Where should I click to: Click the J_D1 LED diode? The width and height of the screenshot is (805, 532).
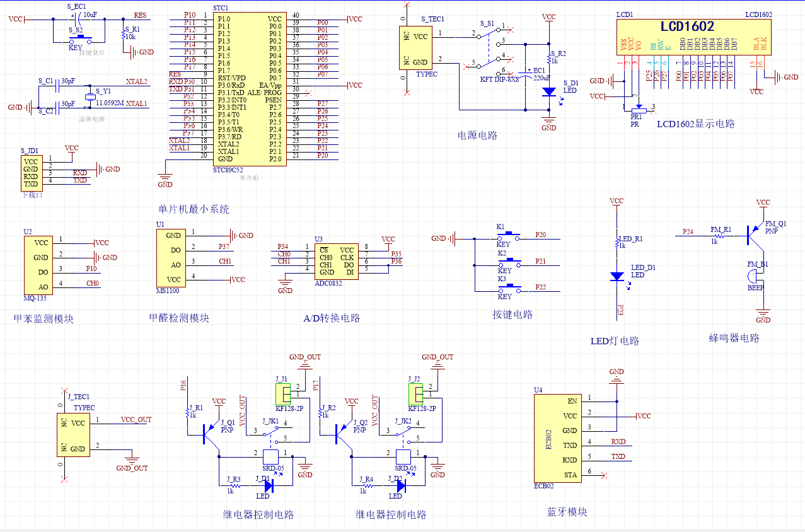pos(269,487)
